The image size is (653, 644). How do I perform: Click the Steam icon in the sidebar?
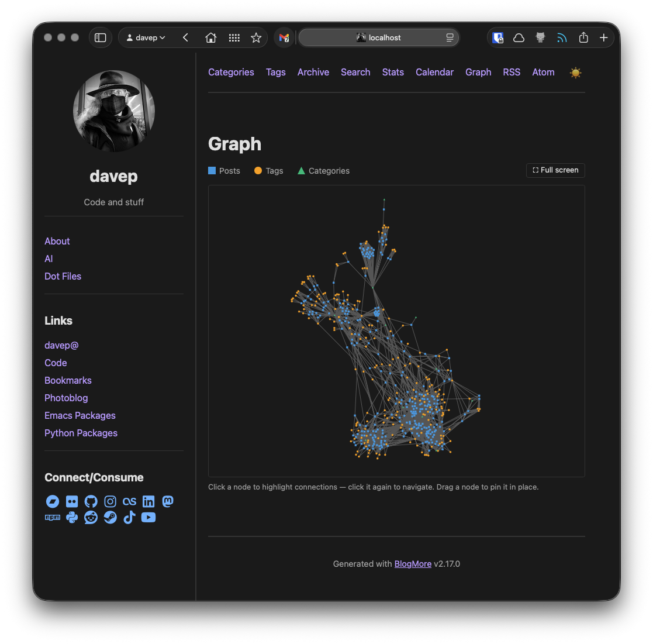tap(110, 518)
